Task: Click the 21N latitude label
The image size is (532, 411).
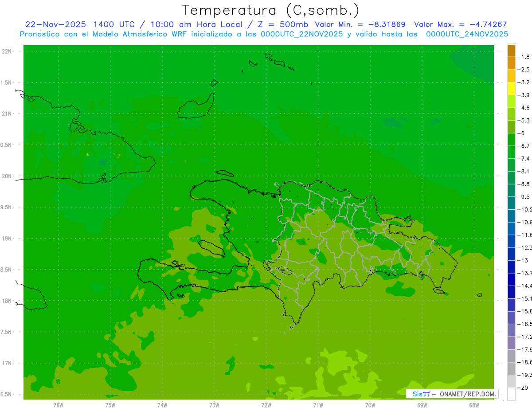Action: point(7,114)
